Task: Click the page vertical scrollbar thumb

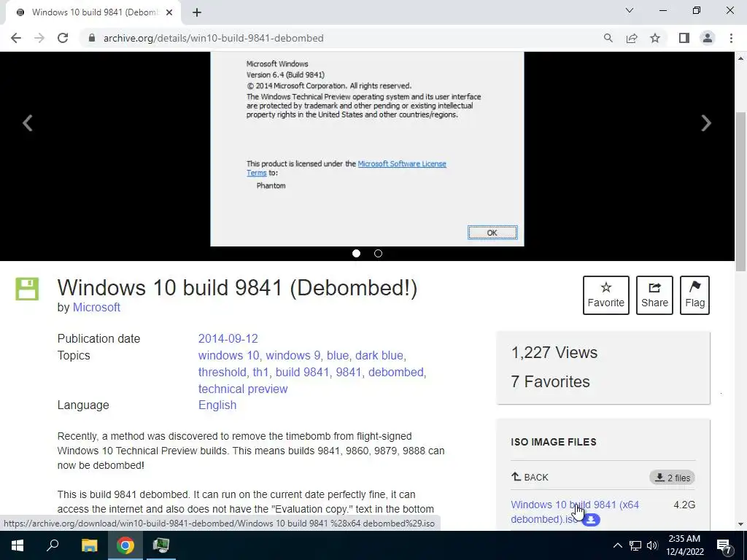Action: coord(741,190)
